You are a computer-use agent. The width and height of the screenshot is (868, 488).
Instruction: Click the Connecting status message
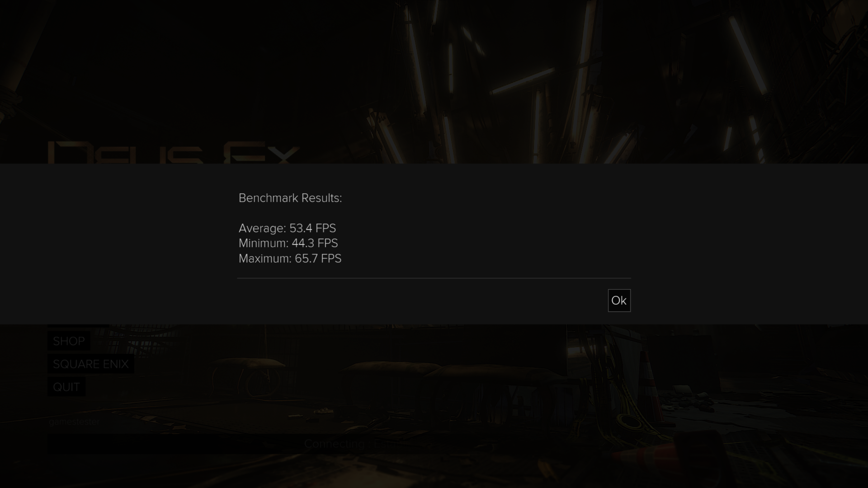[x=354, y=444]
